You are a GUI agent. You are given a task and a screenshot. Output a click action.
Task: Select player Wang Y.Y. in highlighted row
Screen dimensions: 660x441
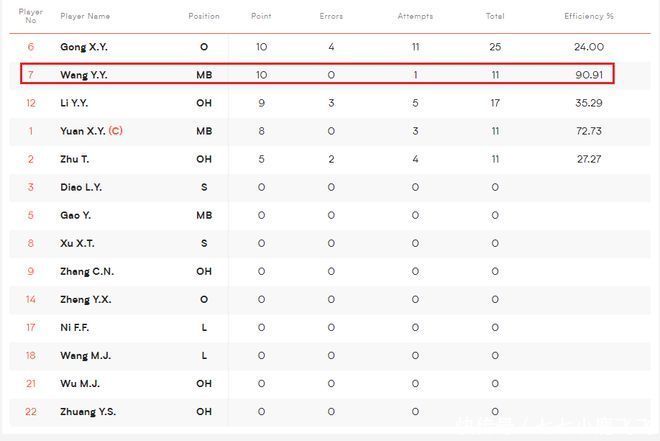84,75
